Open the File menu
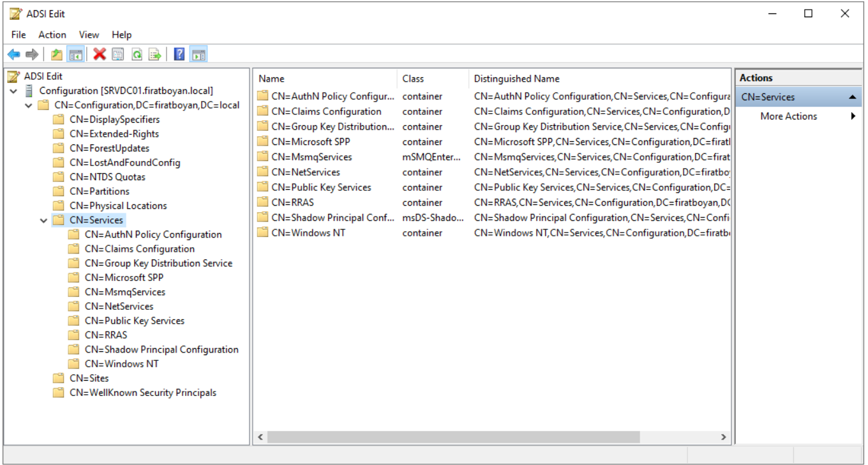868x465 pixels. (x=19, y=34)
